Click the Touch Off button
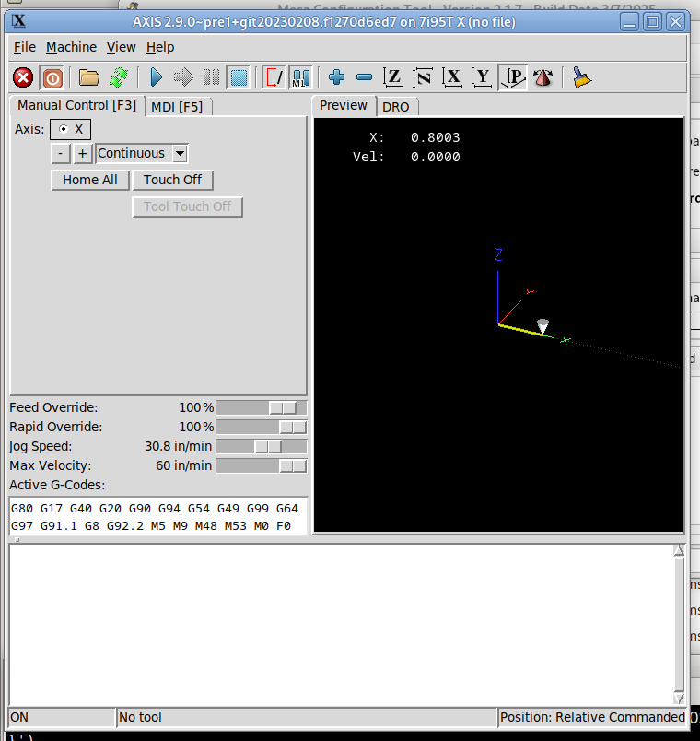The image size is (700, 741). click(173, 180)
